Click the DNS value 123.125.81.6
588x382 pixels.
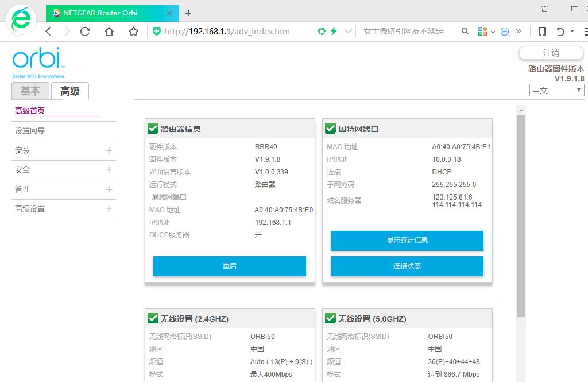point(452,197)
